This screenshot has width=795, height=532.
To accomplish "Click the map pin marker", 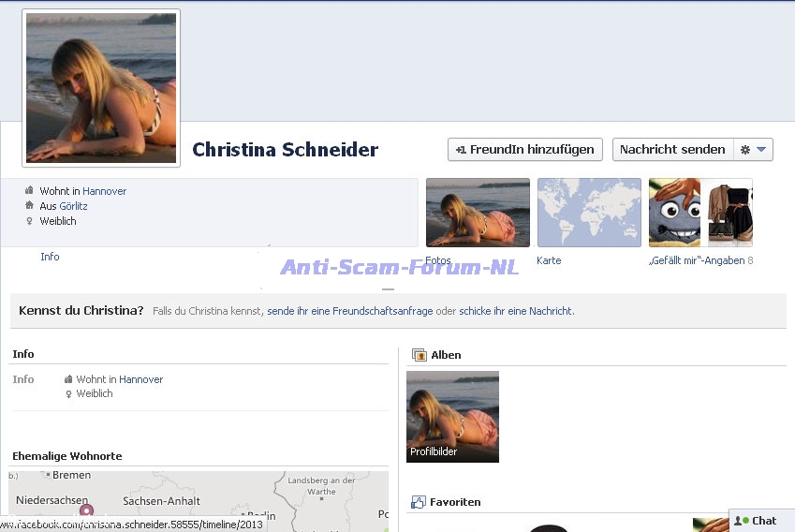I will [x=86, y=511].
